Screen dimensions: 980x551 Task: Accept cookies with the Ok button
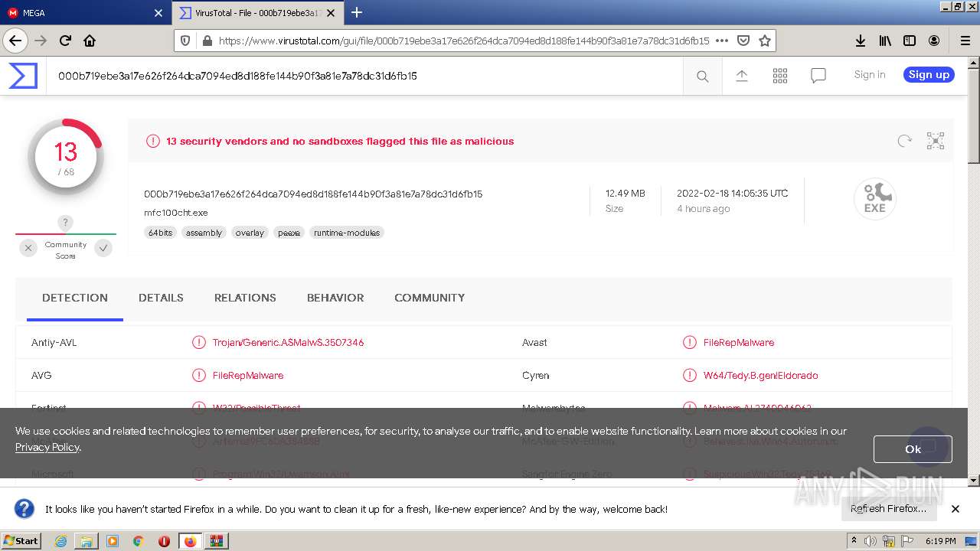[x=913, y=449]
